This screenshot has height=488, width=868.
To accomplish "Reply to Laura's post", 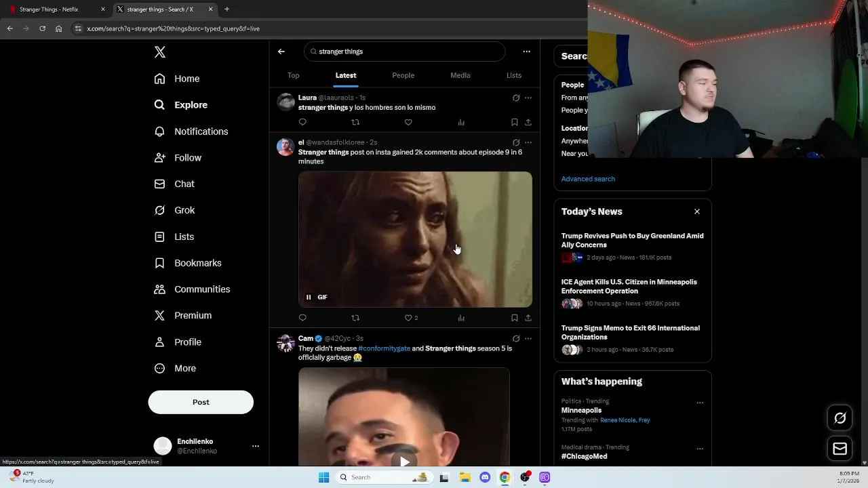I will coord(302,123).
